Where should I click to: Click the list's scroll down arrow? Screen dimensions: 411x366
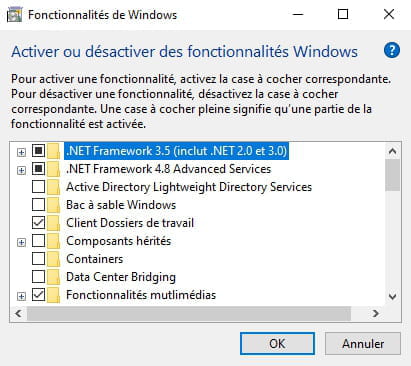pyautogui.click(x=393, y=296)
